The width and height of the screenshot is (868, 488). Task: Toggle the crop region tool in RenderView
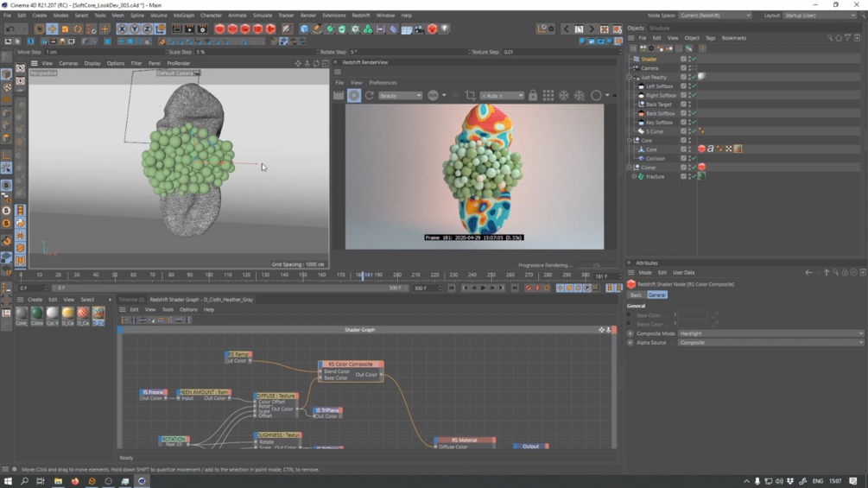(x=470, y=96)
